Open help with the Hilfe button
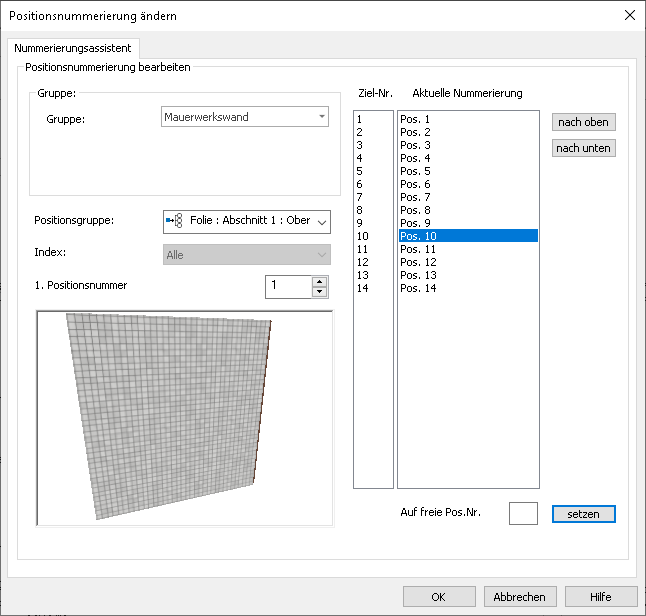This screenshot has height=616, width=646. click(601, 597)
